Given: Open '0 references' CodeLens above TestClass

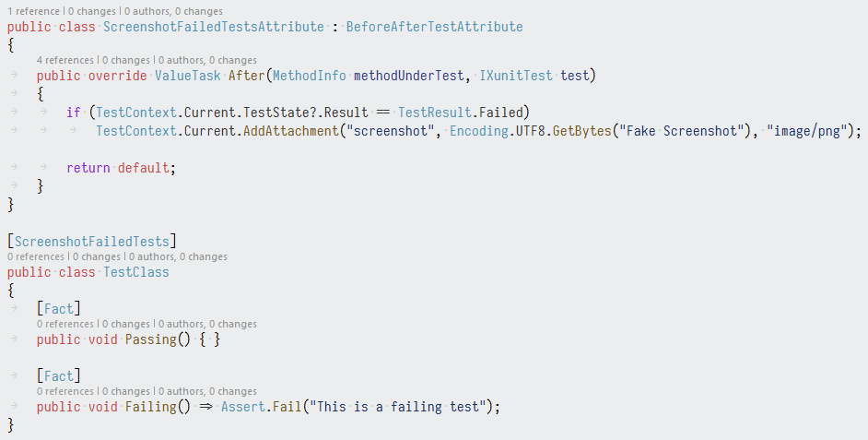Looking at the screenshot, I should 36,256.
